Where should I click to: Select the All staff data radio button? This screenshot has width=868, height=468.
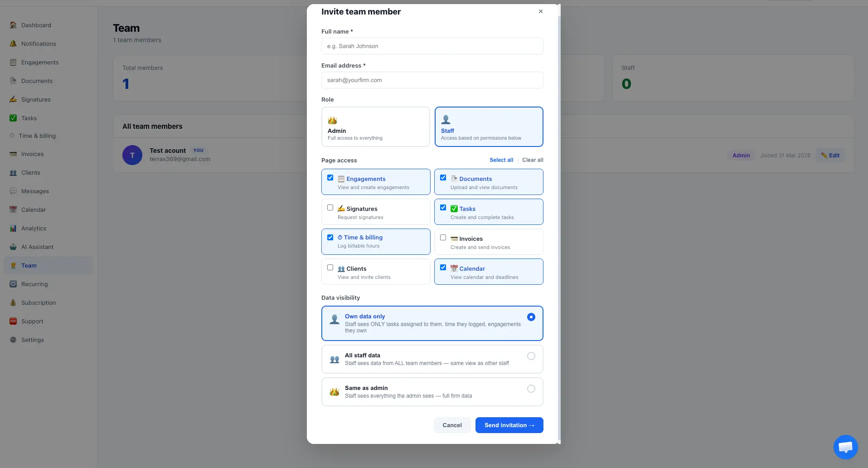[530, 356]
